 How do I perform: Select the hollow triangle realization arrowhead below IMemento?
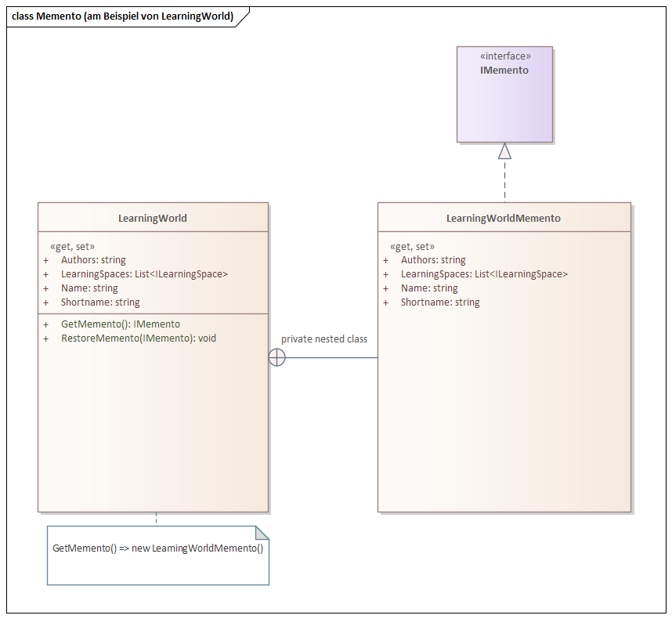[x=505, y=150]
